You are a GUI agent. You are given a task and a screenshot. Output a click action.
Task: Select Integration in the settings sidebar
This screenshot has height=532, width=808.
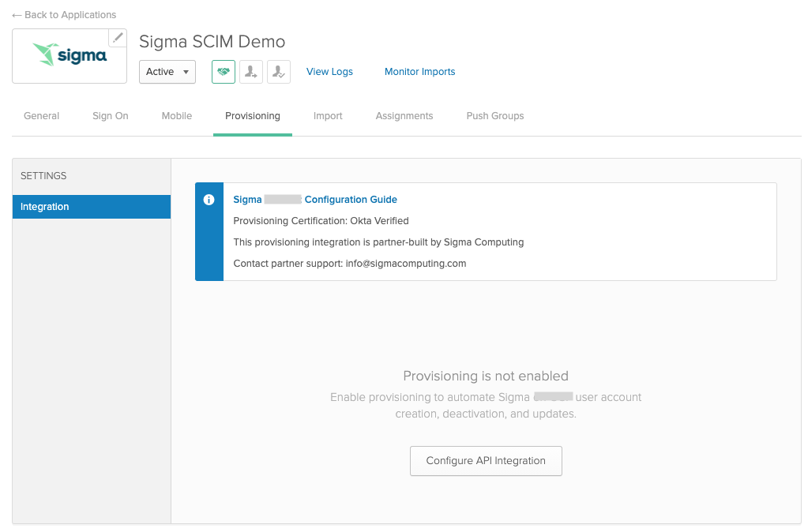92,207
